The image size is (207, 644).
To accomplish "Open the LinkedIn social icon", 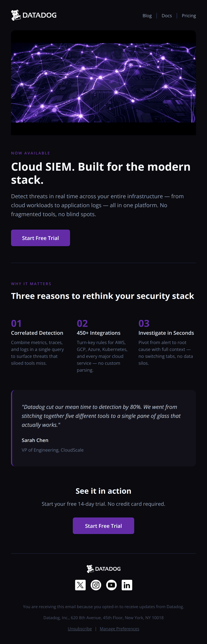I will (x=127, y=585).
